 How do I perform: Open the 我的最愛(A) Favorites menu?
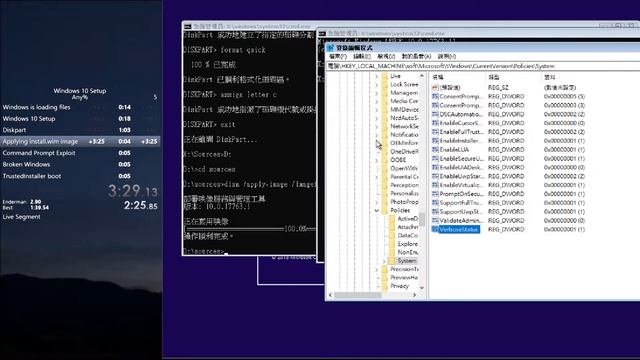tap(416, 56)
